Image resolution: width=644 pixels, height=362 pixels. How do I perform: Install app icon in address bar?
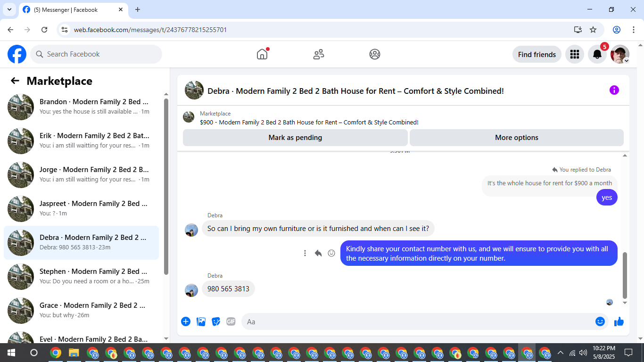[578, 30]
